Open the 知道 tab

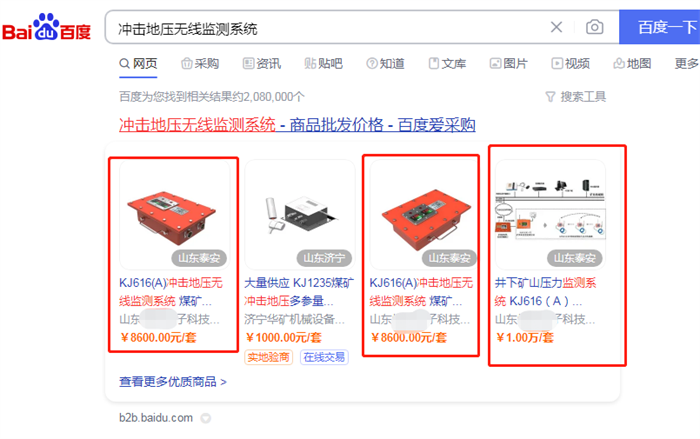(385, 63)
